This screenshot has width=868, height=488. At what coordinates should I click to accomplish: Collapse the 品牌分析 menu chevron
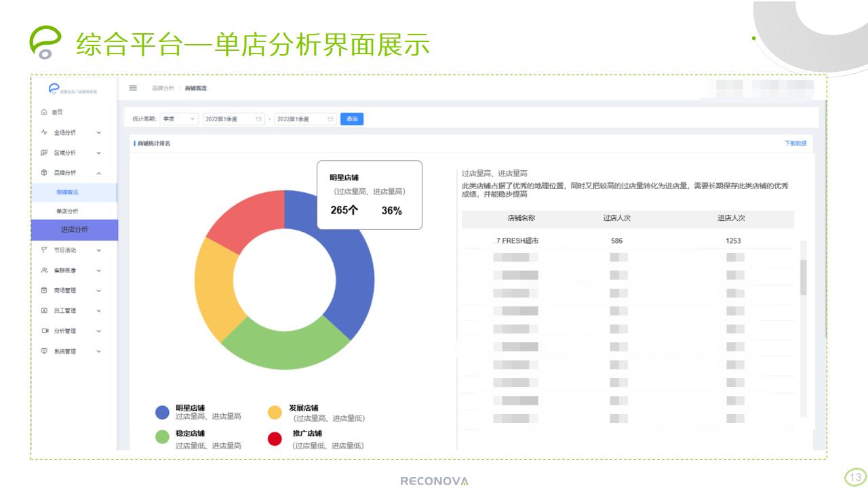click(x=99, y=173)
